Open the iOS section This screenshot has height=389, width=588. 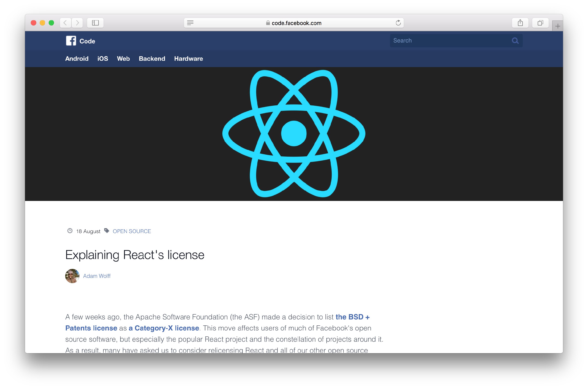click(103, 59)
